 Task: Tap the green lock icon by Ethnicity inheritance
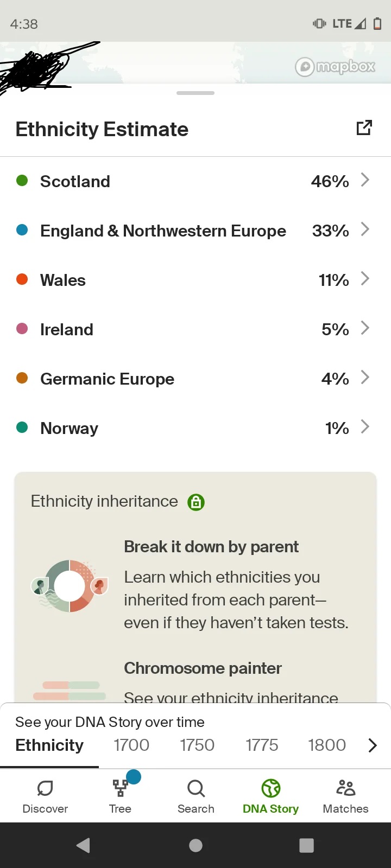click(x=196, y=502)
